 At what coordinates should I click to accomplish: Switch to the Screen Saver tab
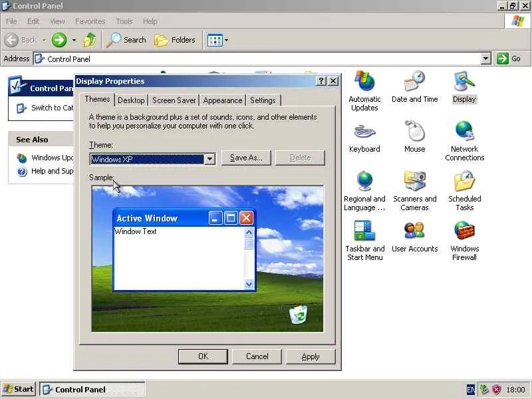[174, 100]
